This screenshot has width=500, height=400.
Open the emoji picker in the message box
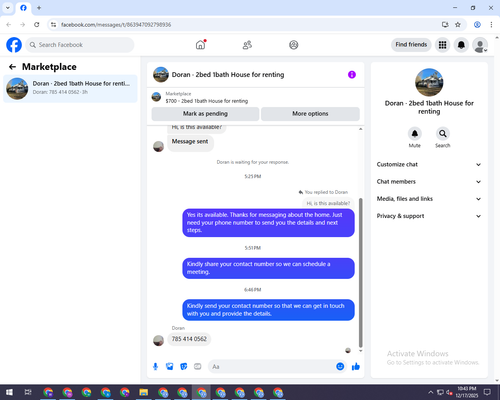coord(340,367)
